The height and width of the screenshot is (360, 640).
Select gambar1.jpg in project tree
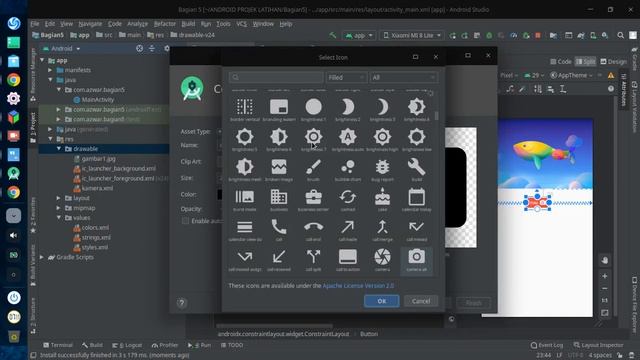[94, 158]
